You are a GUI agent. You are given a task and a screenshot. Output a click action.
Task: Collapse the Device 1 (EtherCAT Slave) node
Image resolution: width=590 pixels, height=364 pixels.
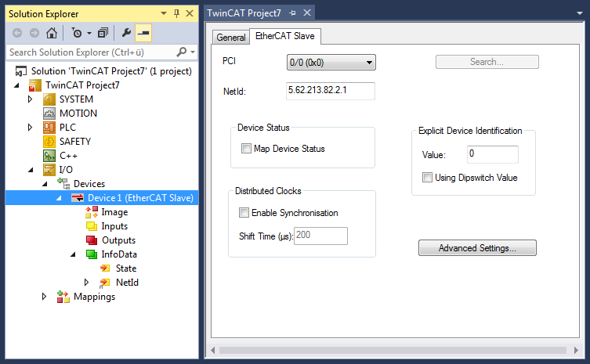coord(59,198)
